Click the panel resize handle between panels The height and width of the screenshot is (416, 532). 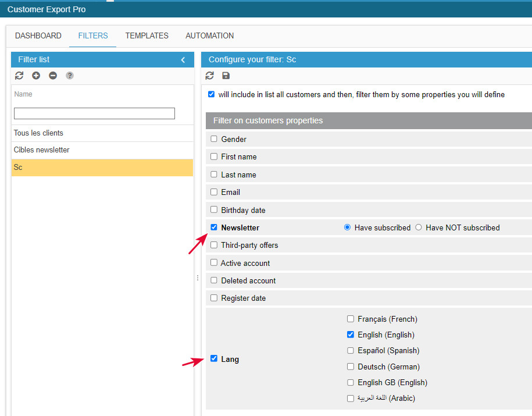197,278
